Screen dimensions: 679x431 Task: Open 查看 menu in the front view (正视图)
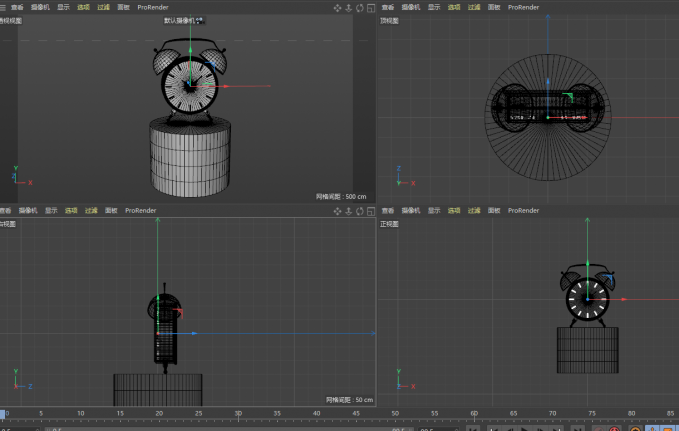[x=388, y=211]
